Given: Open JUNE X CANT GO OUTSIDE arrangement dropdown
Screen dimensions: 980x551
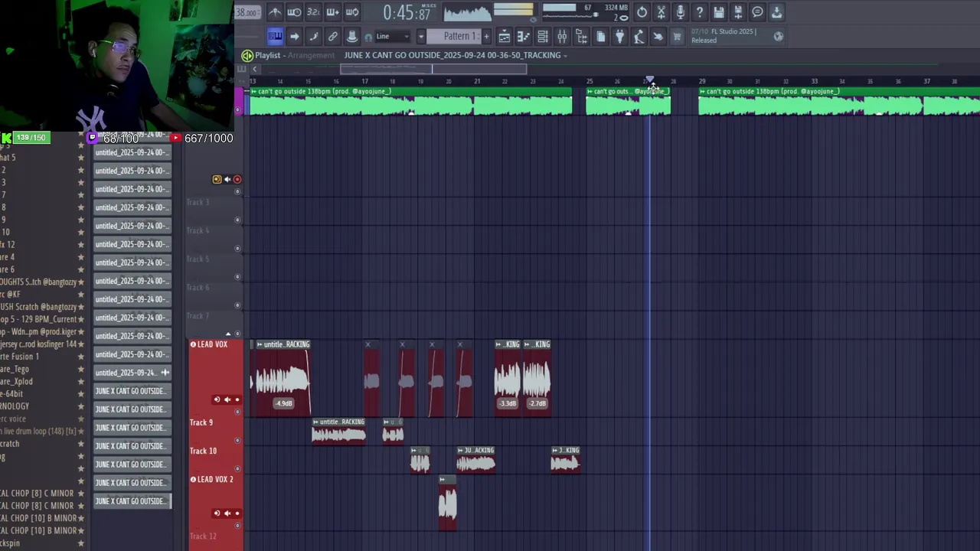Looking at the screenshot, I should click(x=456, y=55).
